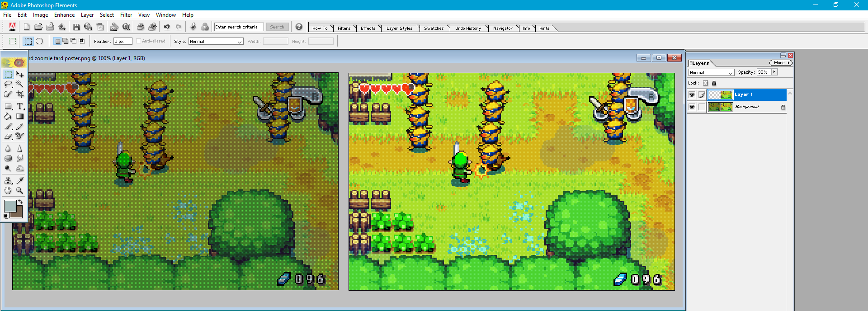
Task: Select the Magic Wand tool
Action: [20, 84]
